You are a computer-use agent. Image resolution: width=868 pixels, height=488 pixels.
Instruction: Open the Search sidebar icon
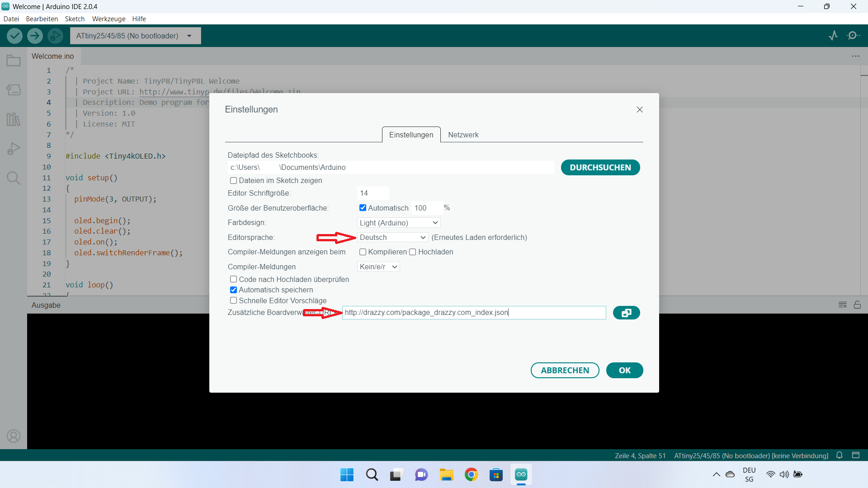[14, 178]
